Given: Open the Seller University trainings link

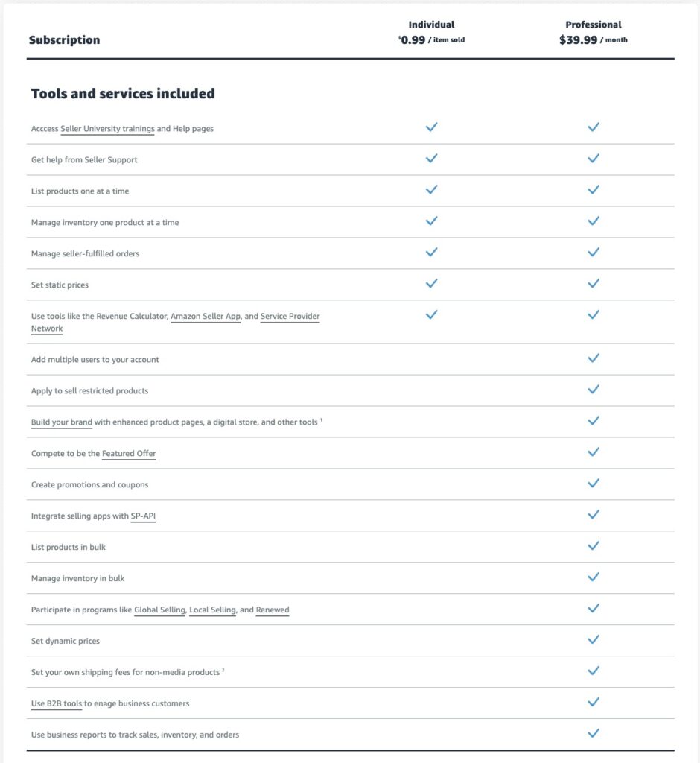Looking at the screenshot, I should tap(107, 129).
